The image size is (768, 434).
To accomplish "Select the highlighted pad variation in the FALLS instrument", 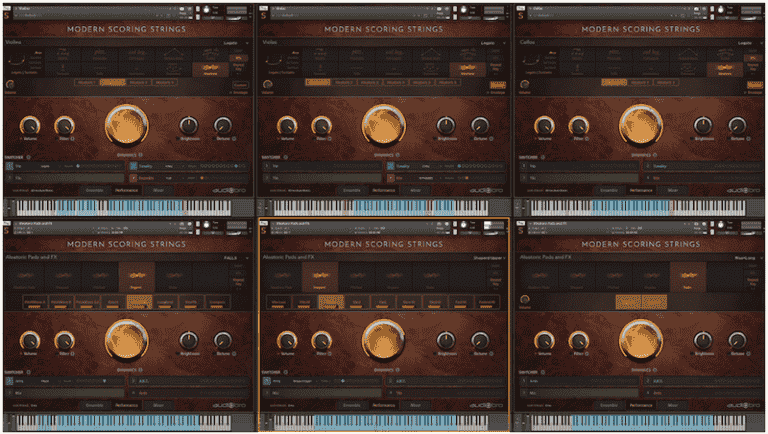I will click(x=139, y=302).
